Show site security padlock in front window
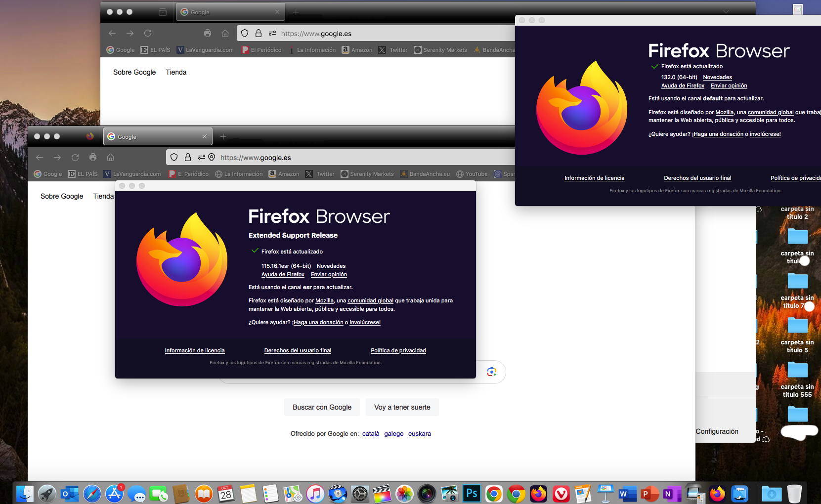The height and width of the screenshot is (504, 821). pyautogui.click(x=188, y=158)
